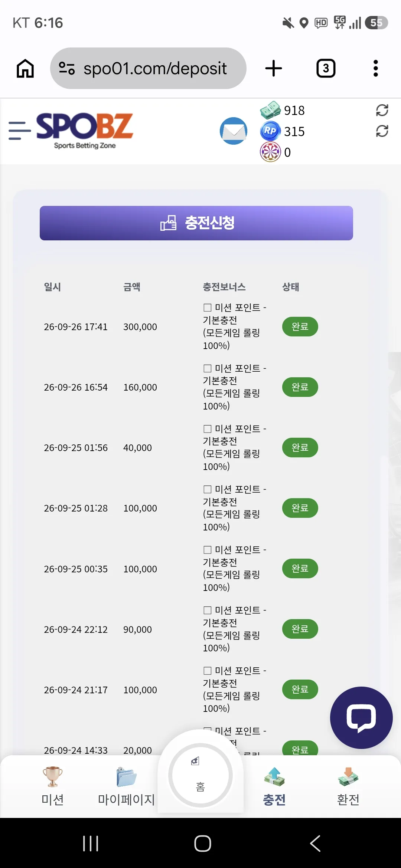Open the hamburger side menu
The height and width of the screenshot is (868, 401).
click(x=19, y=131)
